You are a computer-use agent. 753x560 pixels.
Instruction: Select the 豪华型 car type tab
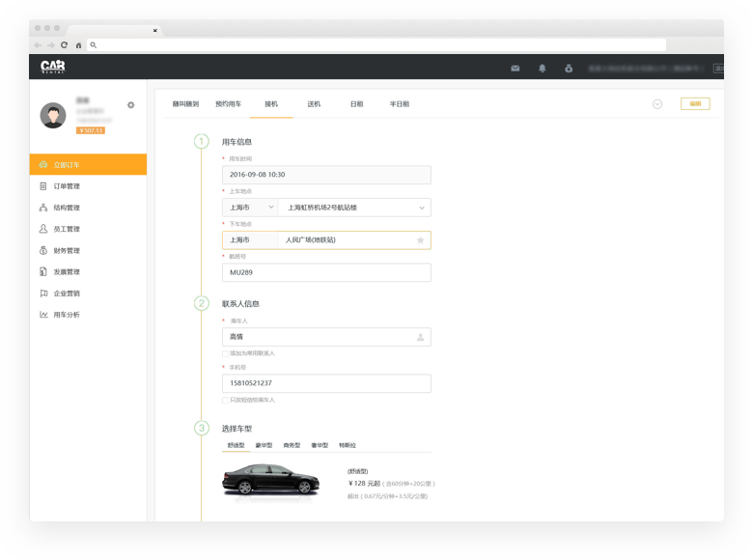(264, 445)
